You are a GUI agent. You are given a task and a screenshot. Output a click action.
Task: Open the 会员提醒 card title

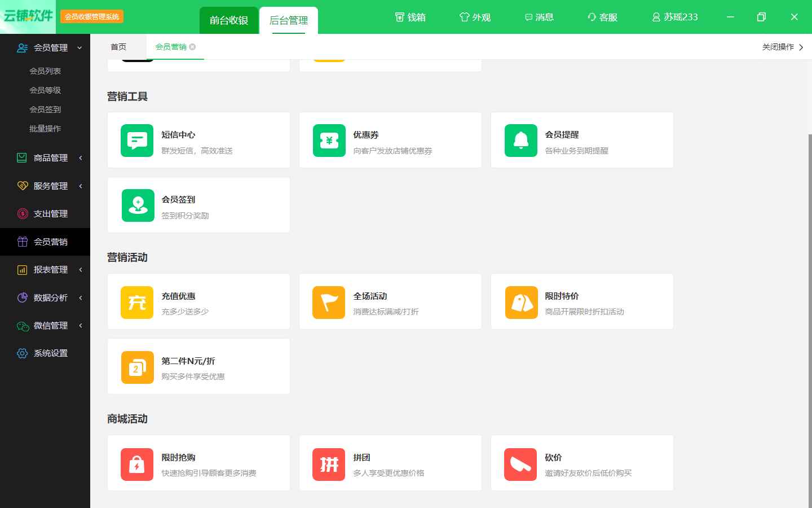(x=562, y=135)
